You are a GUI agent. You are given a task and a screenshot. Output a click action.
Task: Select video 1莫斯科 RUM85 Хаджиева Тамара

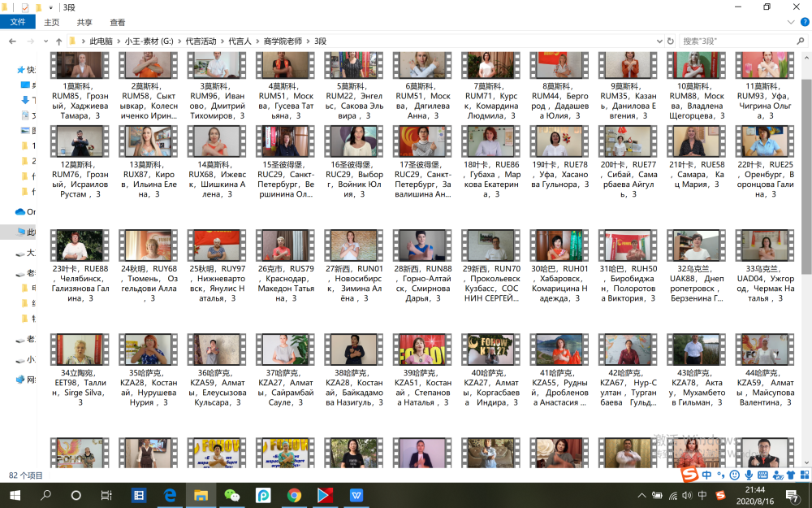(x=80, y=86)
